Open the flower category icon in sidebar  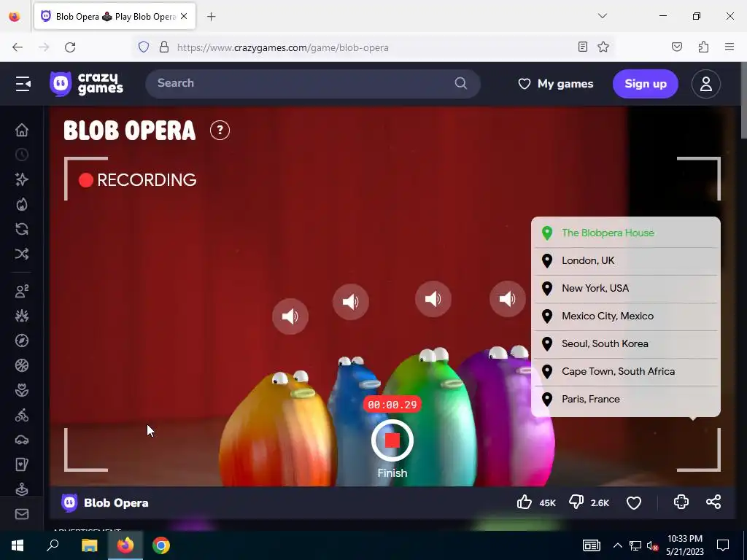coord(21,390)
